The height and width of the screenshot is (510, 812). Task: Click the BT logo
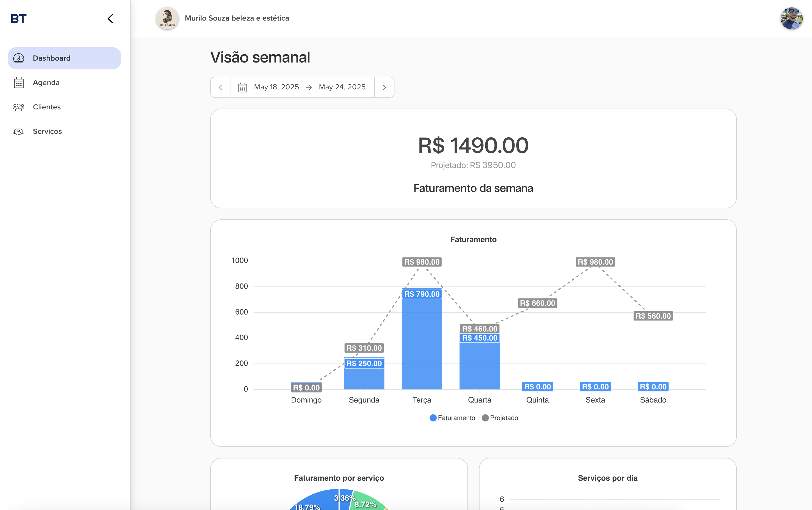coord(19,19)
